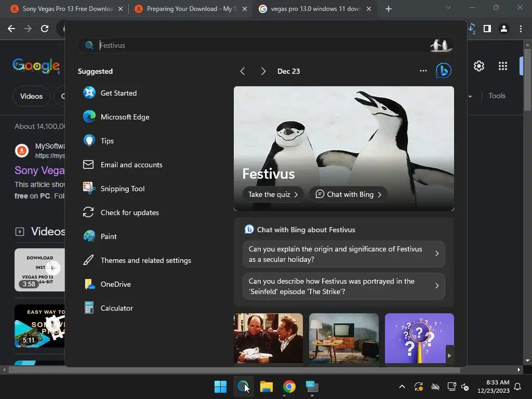Open notifications bell in taskbar
This screenshot has width=532, height=399.
[x=518, y=387]
